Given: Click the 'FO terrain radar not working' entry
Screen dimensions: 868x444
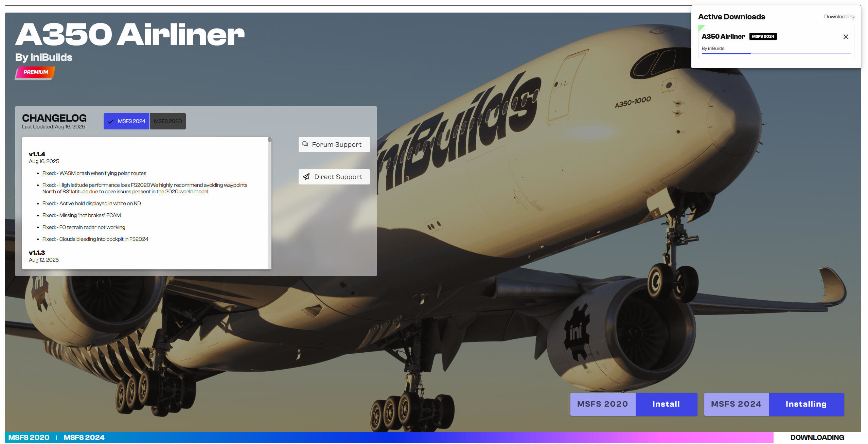Looking at the screenshot, I should click(84, 227).
